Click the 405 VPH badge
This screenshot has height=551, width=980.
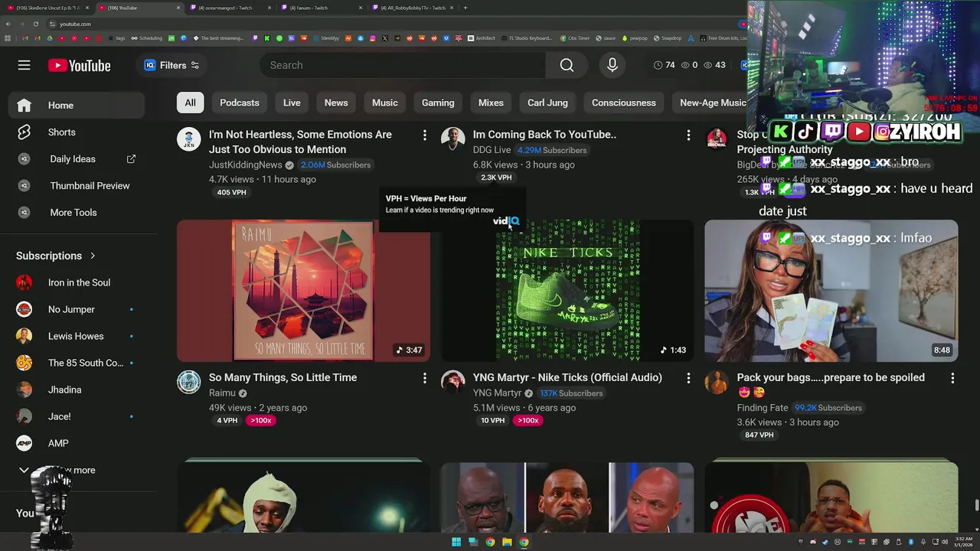tap(231, 192)
